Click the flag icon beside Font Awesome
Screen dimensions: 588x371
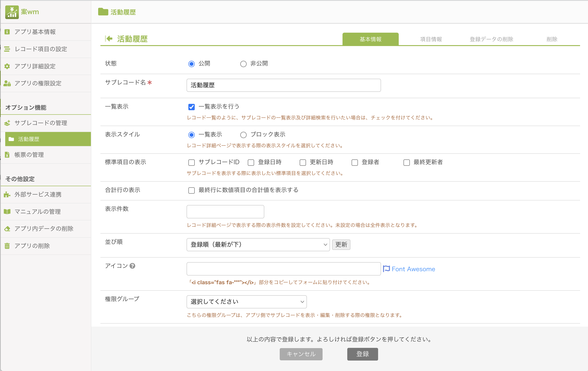coord(386,269)
